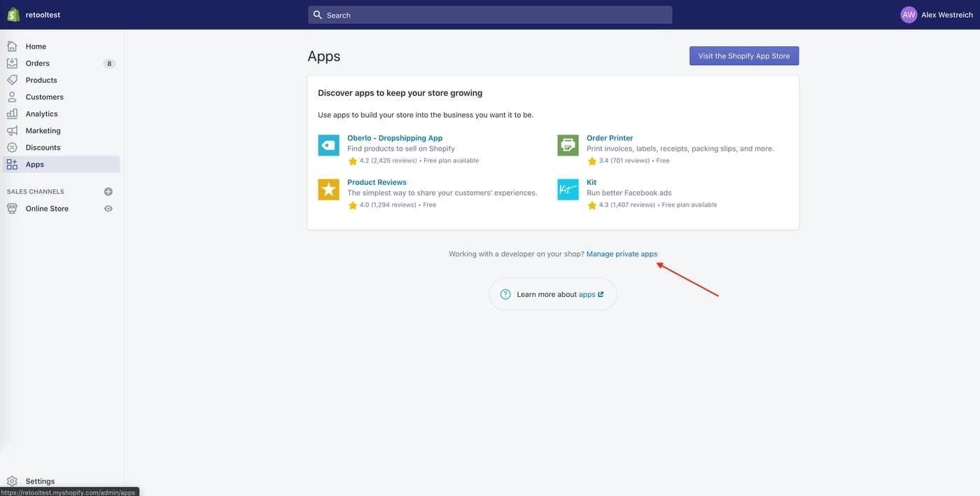Screen dimensions: 980x496
Task: Click the Shopify bag logo icon
Action: click(13, 15)
